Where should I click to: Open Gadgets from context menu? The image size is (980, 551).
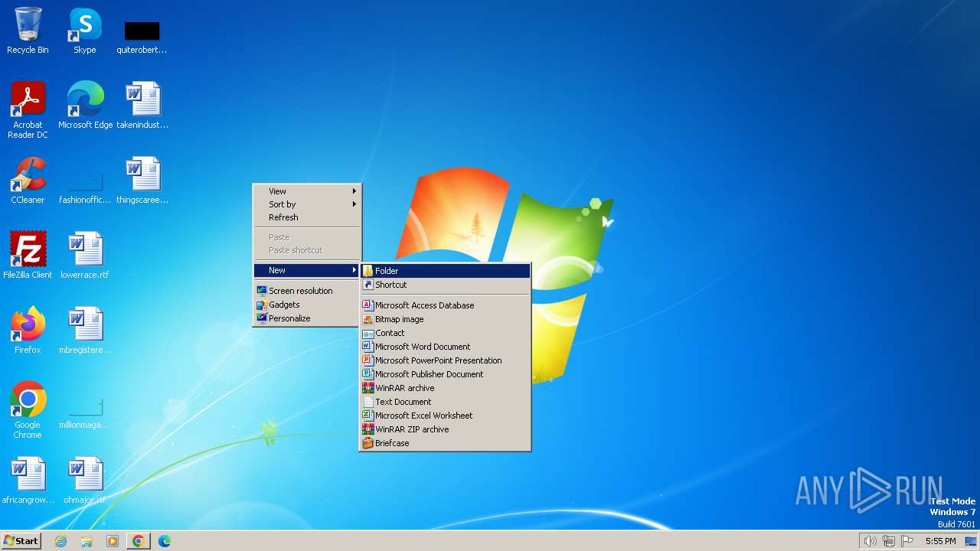307,305
